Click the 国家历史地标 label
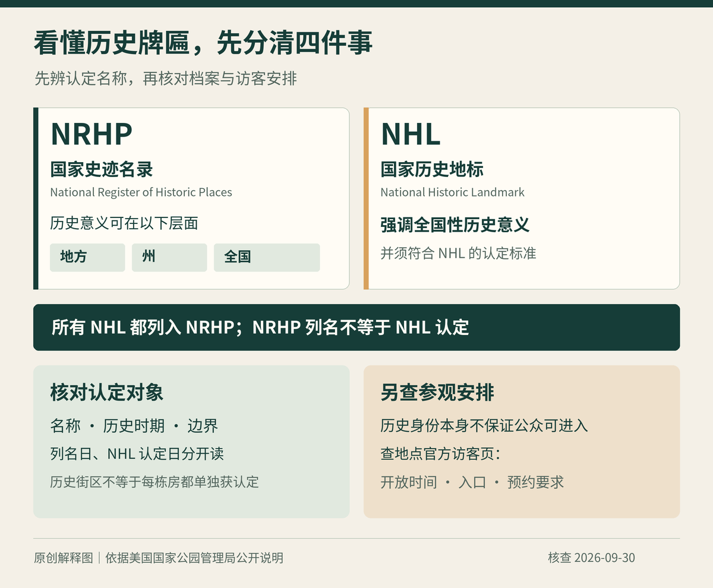The height and width of the screenshot is (588, 713). click(x=432, y=169)
